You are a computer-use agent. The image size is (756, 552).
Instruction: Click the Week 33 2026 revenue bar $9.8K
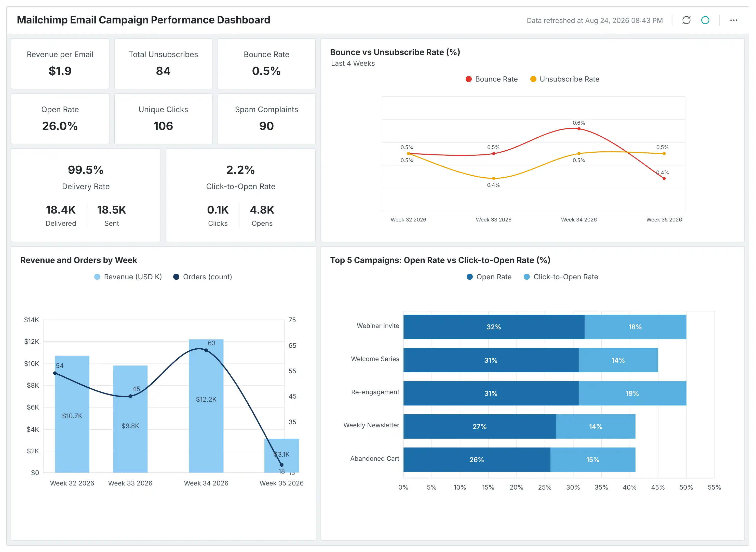tap(130, 419)
